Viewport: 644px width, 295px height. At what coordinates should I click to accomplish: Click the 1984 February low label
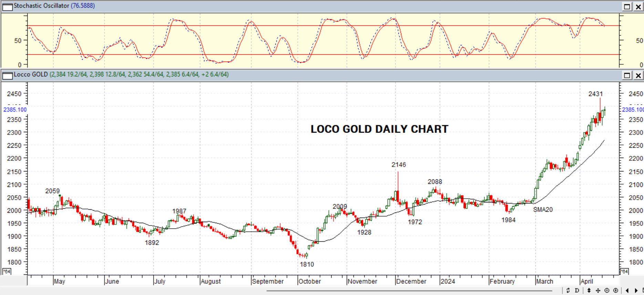[508, 220]
